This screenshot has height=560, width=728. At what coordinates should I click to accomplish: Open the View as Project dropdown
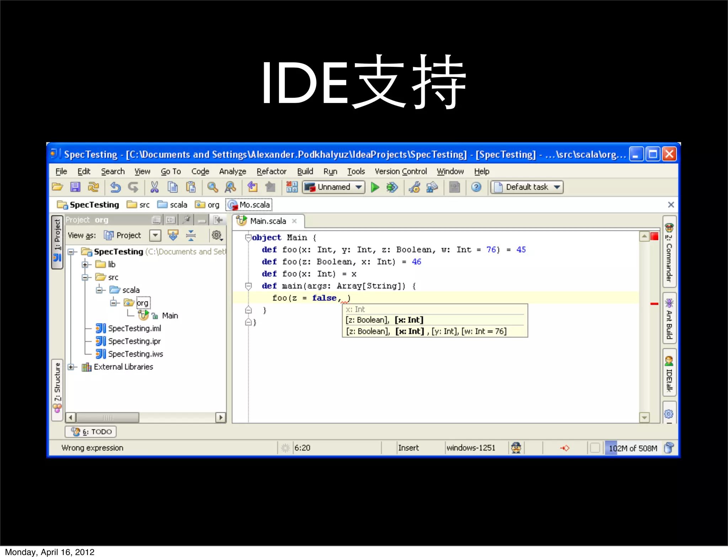click(x=155, y=235)
